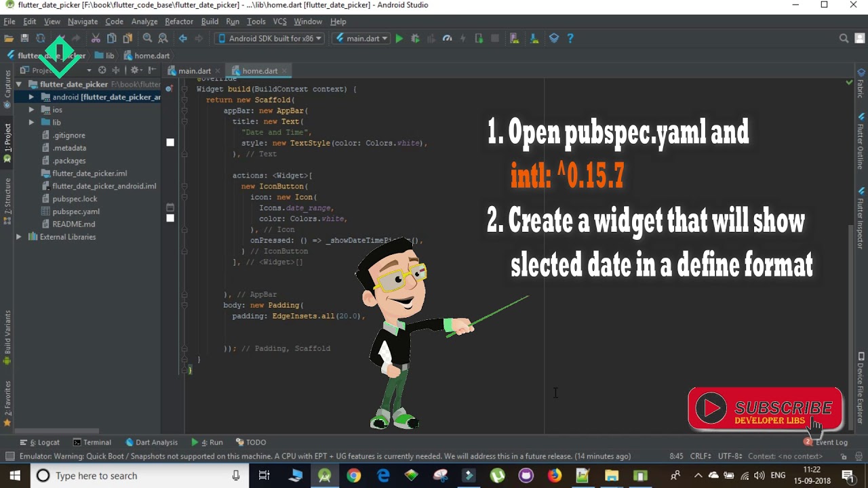This screenshot has height=488, width=868.
Task: Collapse the flutter_date_picker root folder
Action: coord(19,85)
